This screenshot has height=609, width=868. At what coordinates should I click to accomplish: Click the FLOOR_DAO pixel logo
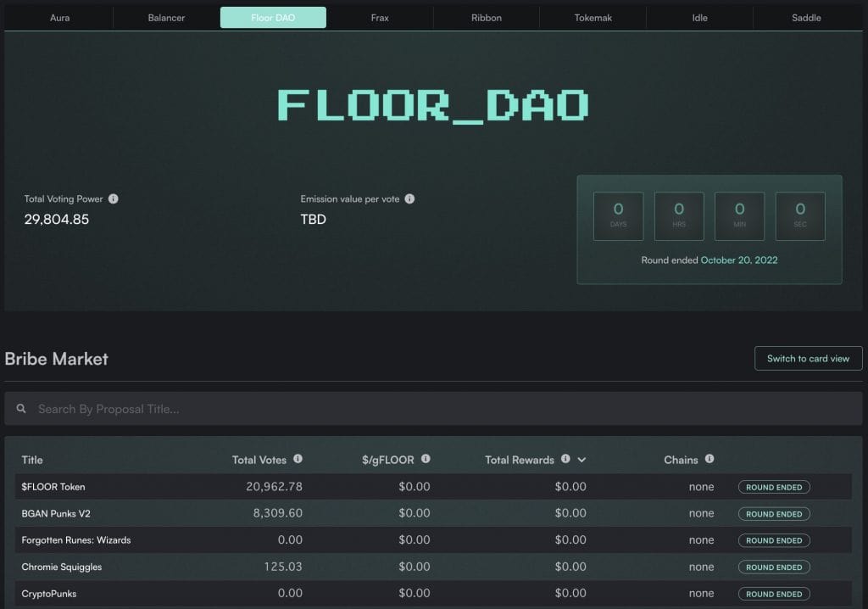(433, 106)
